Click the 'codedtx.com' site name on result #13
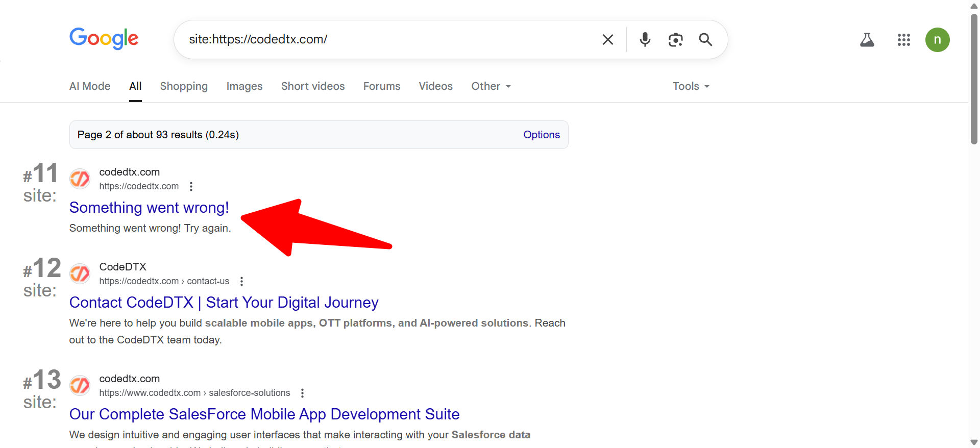This screenshot has width=980, height=448. click(x=129, y=379)
